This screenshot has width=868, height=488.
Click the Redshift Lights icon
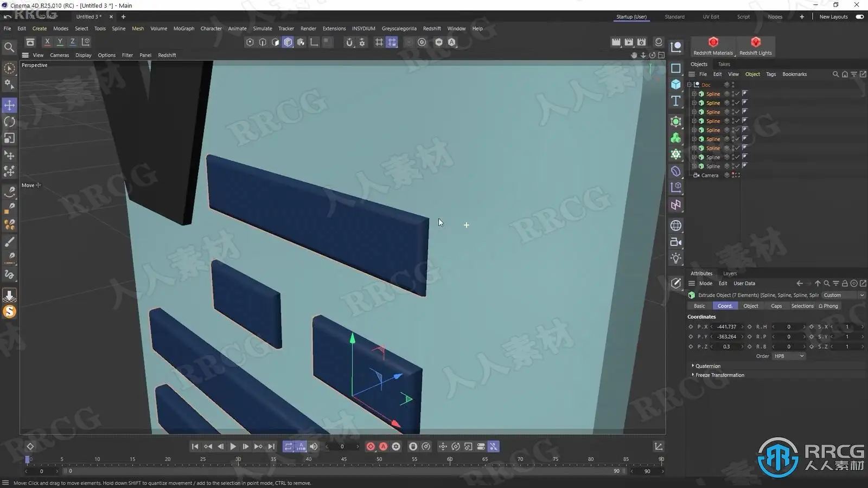pyautogui.click(x=755, y=46)
